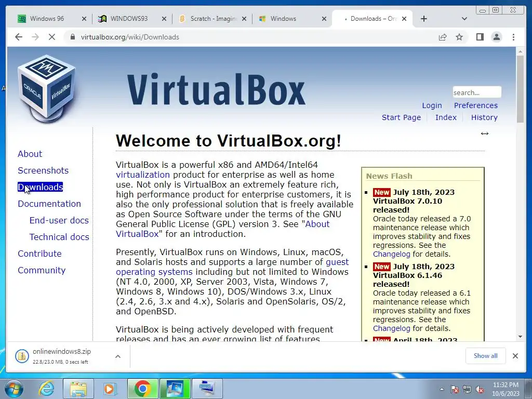
Task: Click the page vertical scrollbar thumb
Action: [520, 89]
